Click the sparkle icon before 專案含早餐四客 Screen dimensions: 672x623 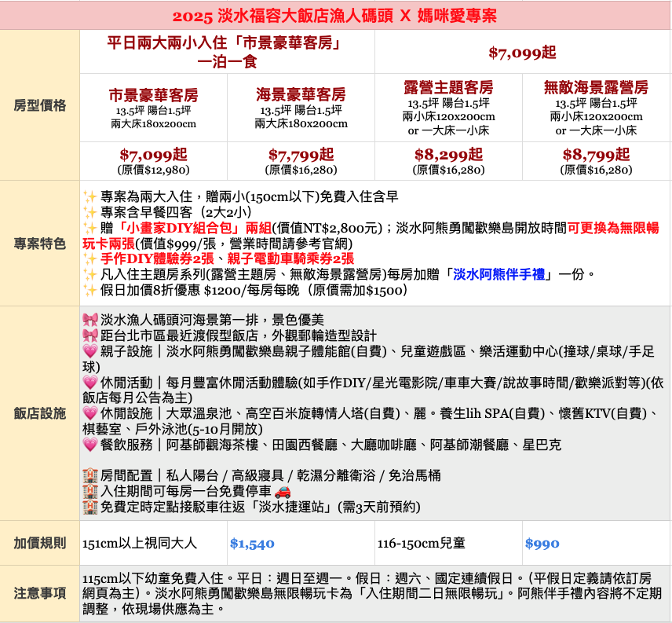[x=89, y=212]
